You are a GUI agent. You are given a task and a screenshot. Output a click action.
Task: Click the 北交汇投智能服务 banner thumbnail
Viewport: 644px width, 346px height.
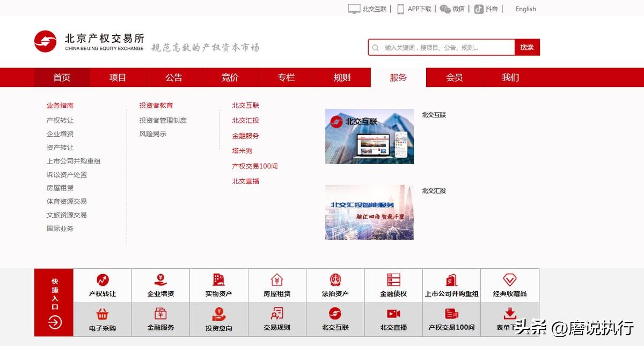pos(369,212)
